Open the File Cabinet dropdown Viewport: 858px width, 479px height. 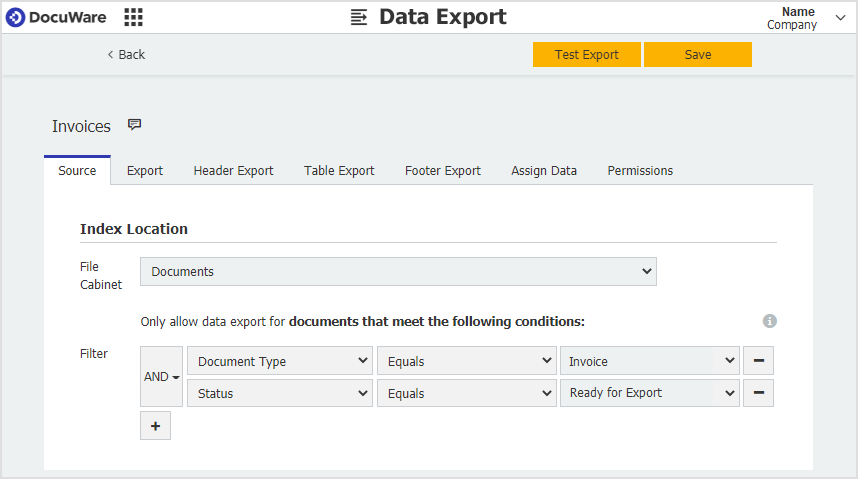pyautogui.click(x=398, y=271)
